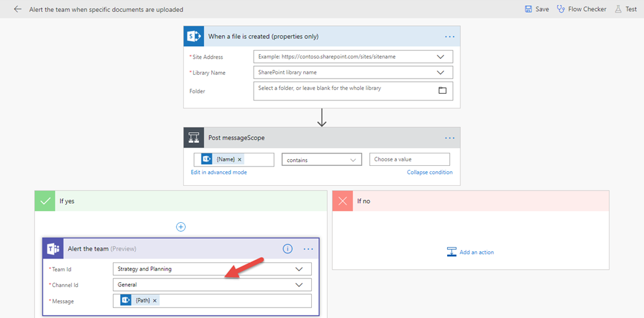Click the back arrow icon
Image resolution: width=644 pixels, height=318 pixels.
(x=17, y=9)
